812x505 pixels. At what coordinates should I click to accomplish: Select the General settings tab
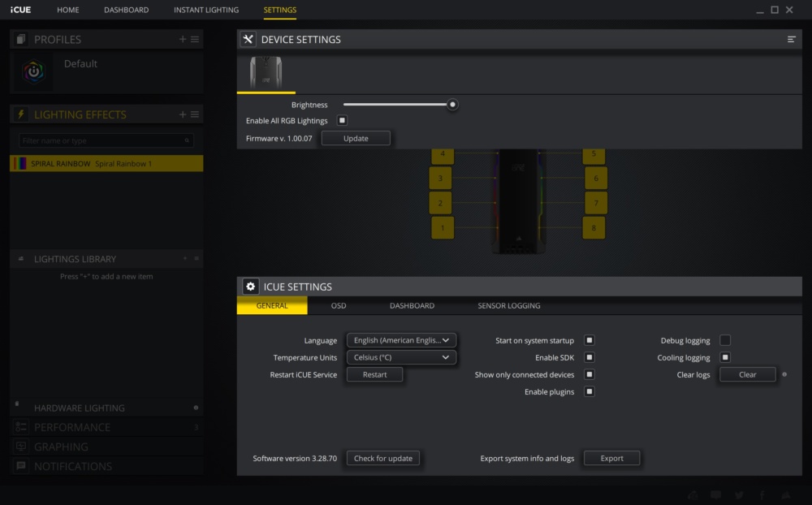point(272,305)
